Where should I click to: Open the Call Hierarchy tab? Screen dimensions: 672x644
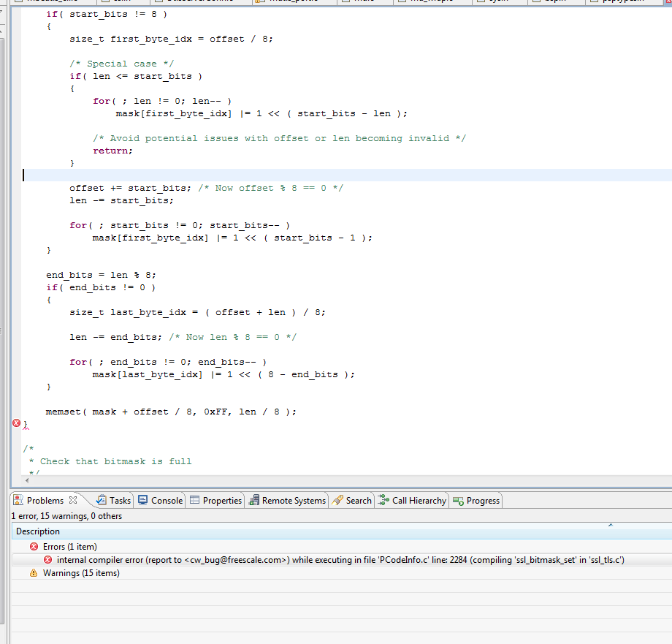pyautogui.click(x=412, y=501)
